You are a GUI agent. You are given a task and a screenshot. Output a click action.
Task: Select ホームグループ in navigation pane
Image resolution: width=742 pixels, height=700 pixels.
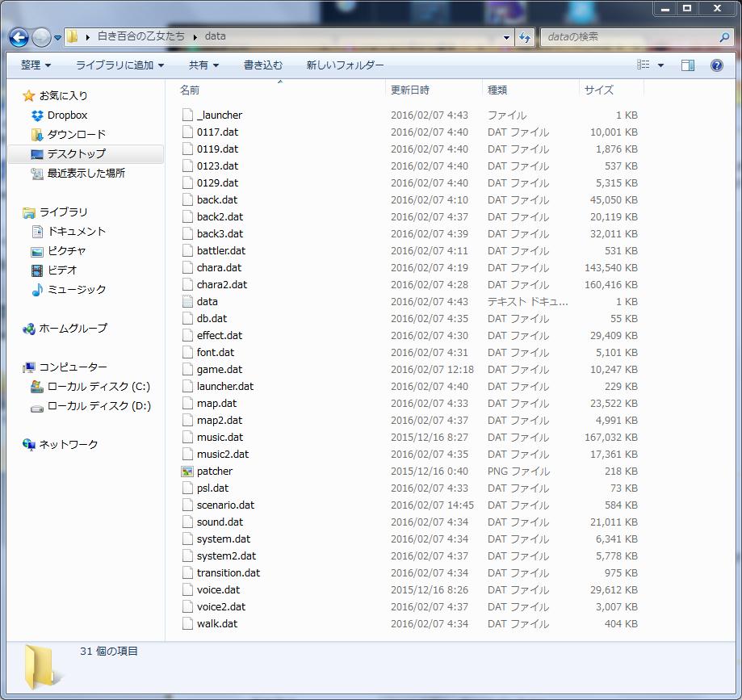click(65, 329)
